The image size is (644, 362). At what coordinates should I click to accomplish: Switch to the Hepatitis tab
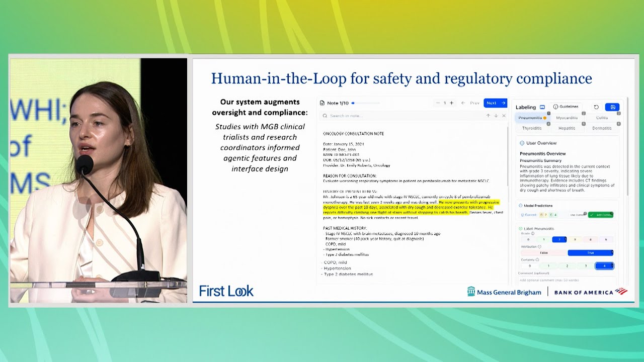click(x=567, y=128)
